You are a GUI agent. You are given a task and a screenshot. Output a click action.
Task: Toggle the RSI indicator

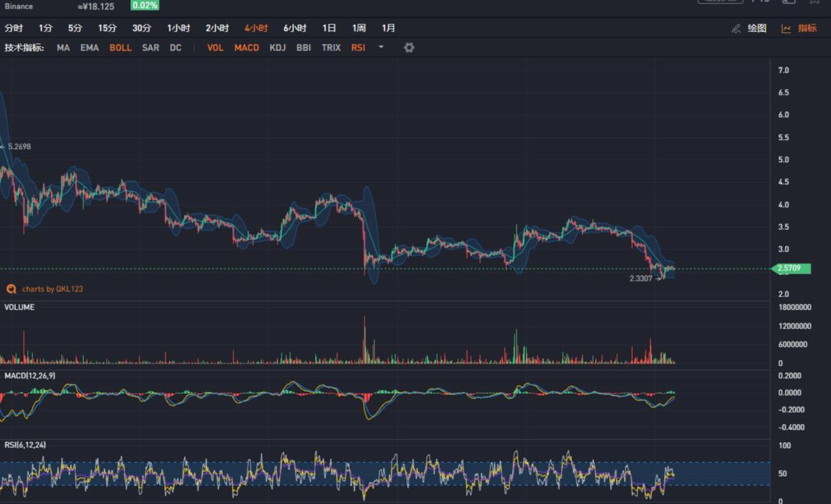point(358,48)
